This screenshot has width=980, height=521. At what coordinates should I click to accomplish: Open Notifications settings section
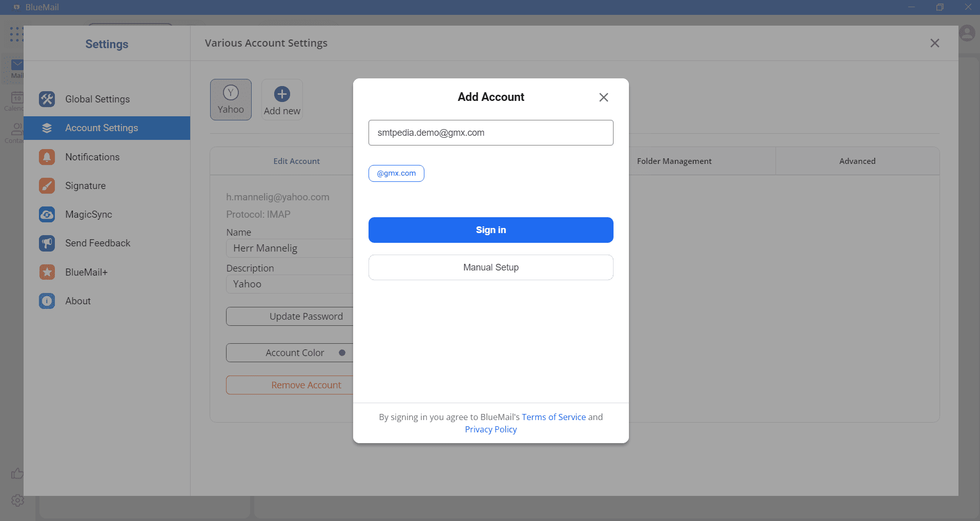(x=107, y=157)
